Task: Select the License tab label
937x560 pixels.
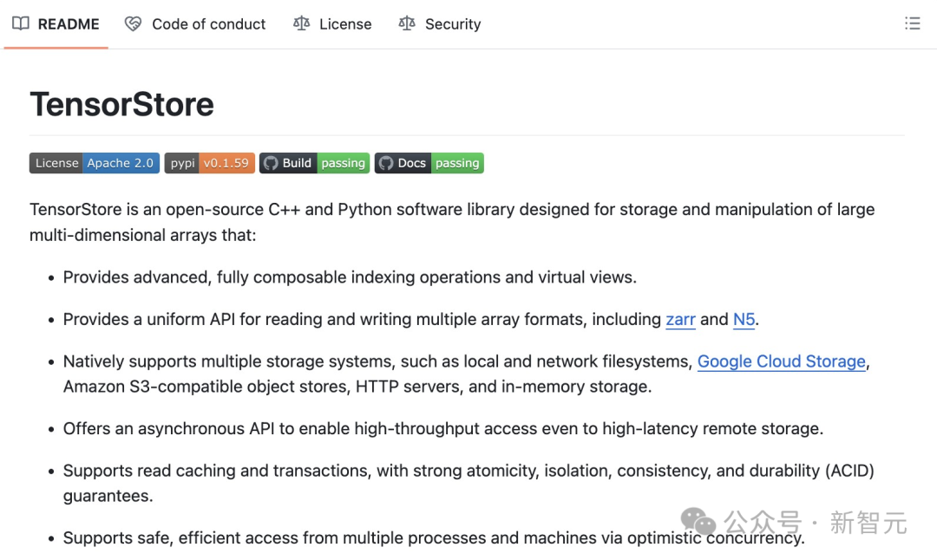Action: point(345,24)
